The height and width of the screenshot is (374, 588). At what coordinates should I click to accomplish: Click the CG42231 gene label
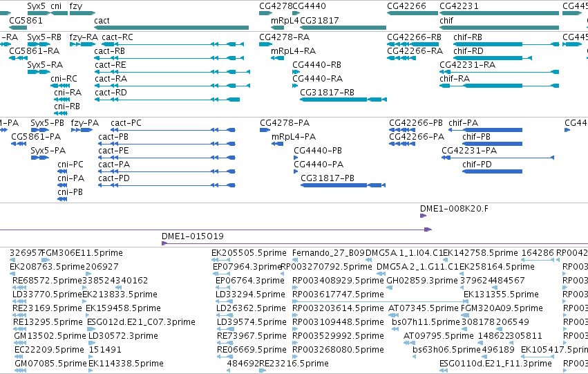coord(459,6)
